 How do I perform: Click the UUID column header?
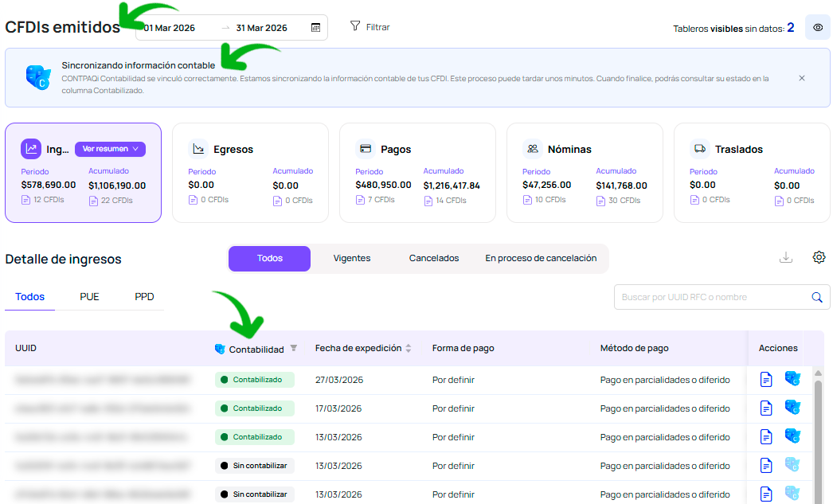(x=26, y=349)
